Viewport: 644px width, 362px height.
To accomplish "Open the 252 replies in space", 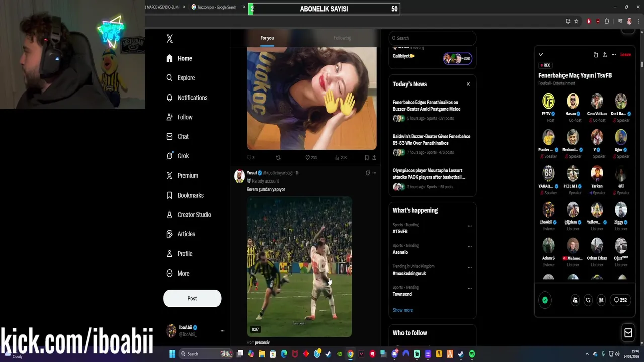I will tap(620, 300).
